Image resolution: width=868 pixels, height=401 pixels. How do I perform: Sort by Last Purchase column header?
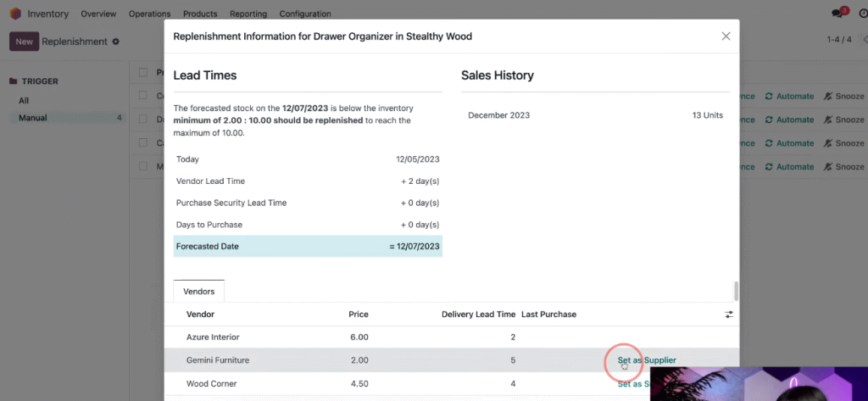[x=548, y=315]
